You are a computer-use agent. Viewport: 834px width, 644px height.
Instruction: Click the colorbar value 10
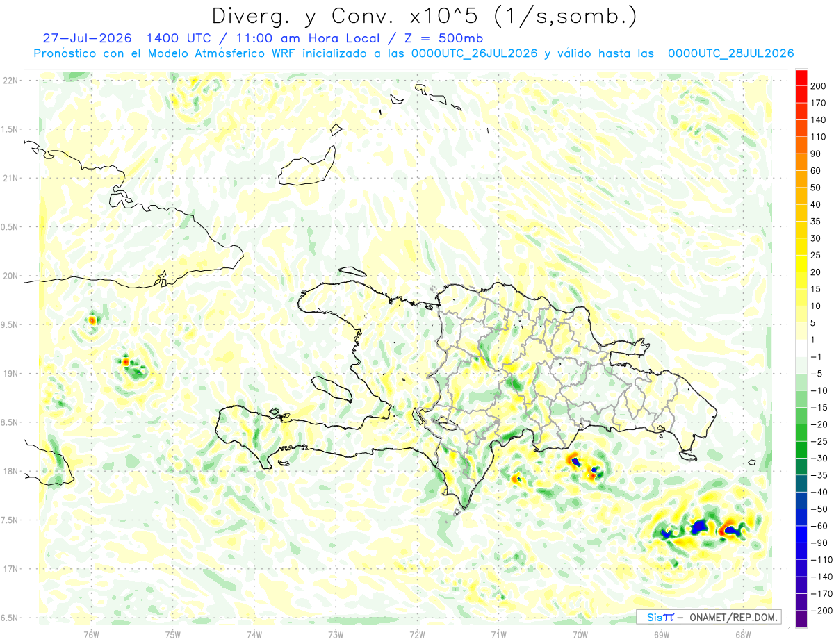coord(816,306)
